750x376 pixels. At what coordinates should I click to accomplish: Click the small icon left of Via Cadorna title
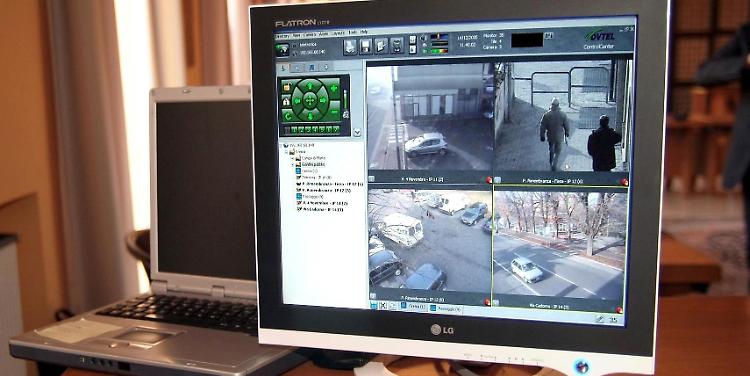496,303
